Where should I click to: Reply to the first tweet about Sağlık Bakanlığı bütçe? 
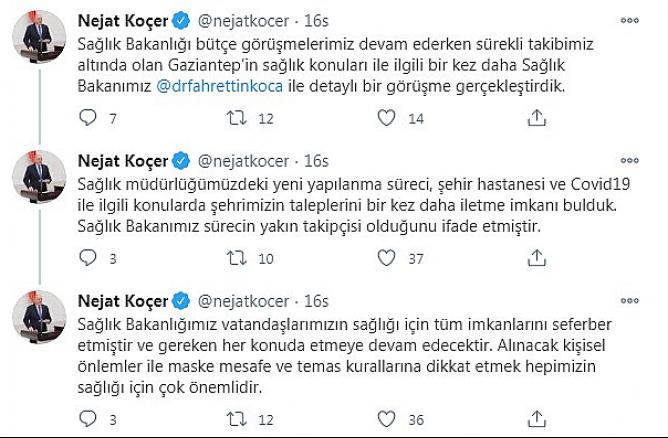(88, 118)
